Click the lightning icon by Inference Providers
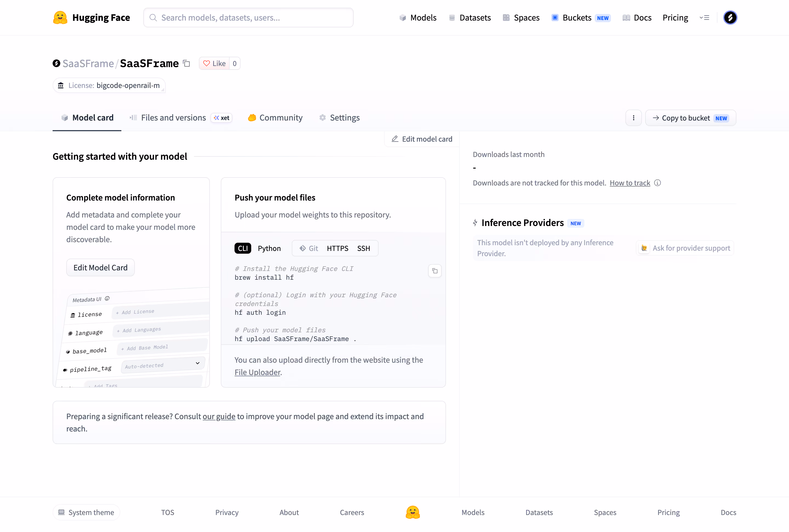 tap(475, 223)
